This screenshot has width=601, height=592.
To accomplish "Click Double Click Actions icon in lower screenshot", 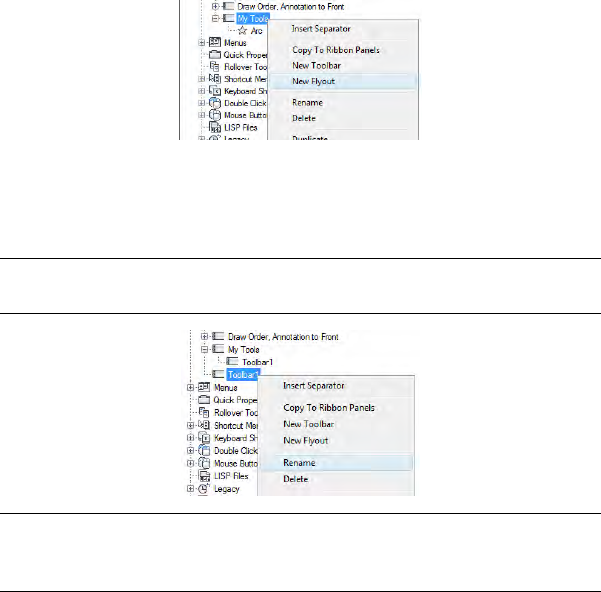I will (x=204, y=450).
